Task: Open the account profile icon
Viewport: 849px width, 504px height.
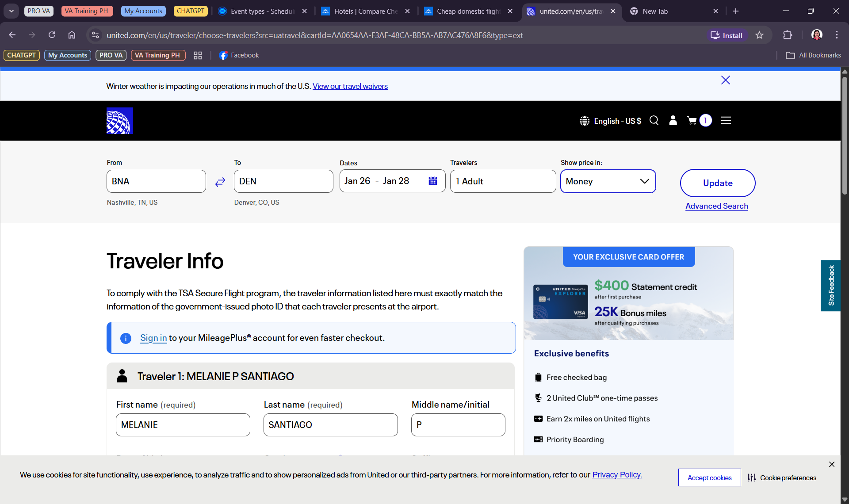Action: point(673,121)
